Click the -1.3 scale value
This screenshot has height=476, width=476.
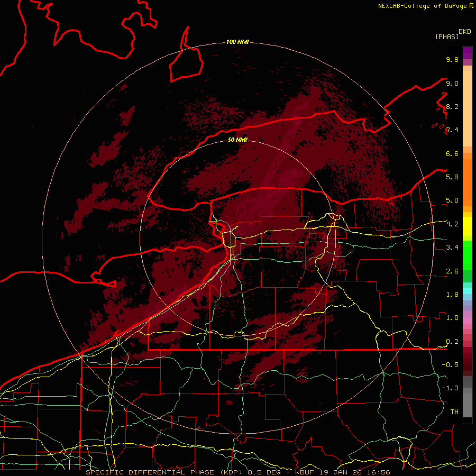point(450,388)
